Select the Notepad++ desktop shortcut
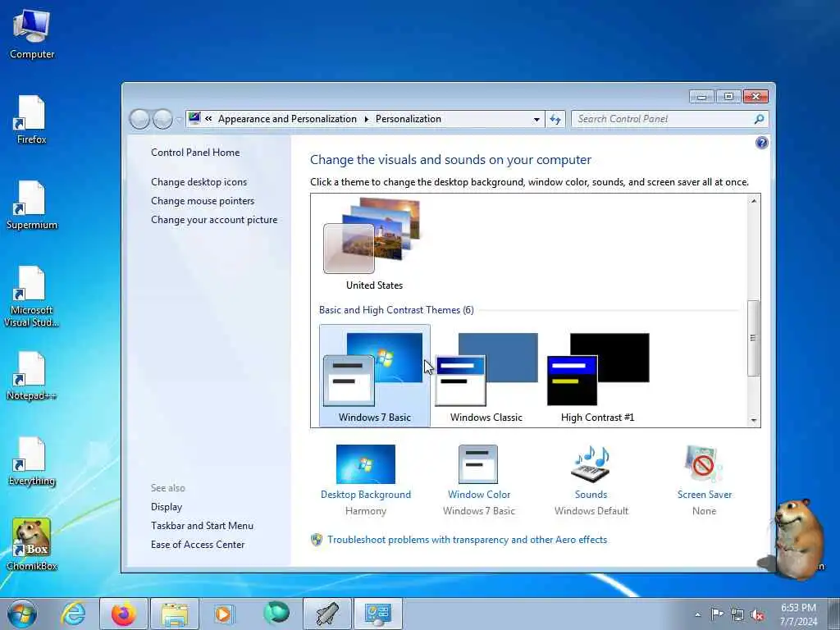 coord(32,376)
